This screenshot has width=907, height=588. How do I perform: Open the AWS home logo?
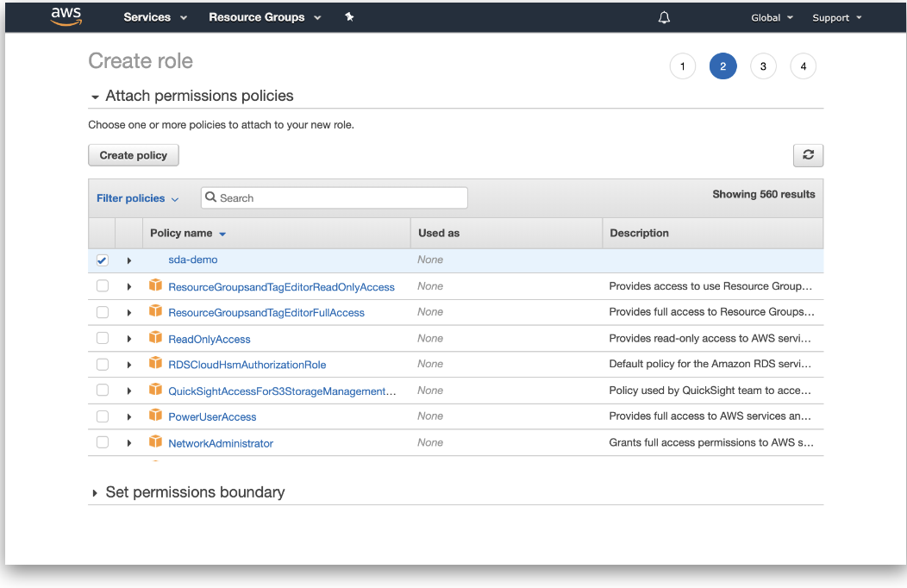[66, 16]
